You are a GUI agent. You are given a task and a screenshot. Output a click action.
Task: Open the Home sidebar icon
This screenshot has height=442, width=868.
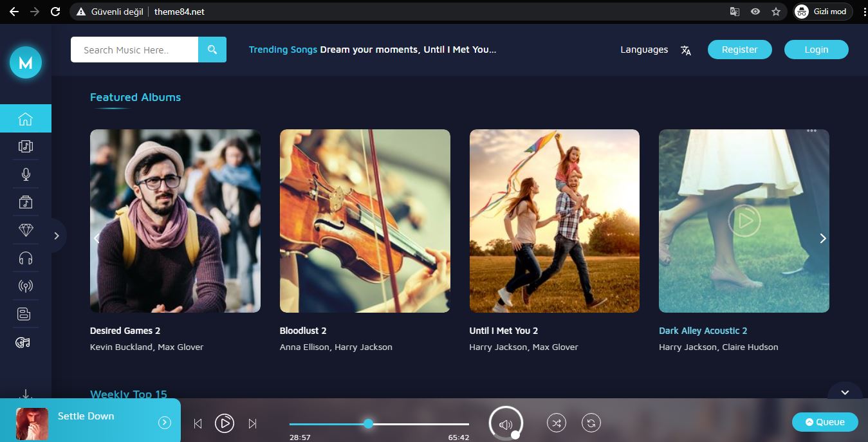(x=26, y=119)
